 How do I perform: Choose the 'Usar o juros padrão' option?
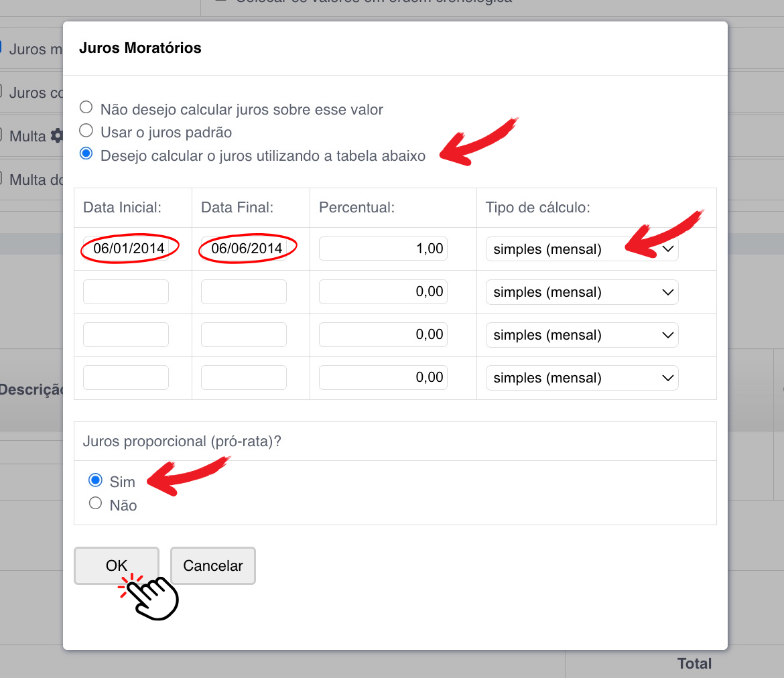pyautogui.click(x=86, y=131)
